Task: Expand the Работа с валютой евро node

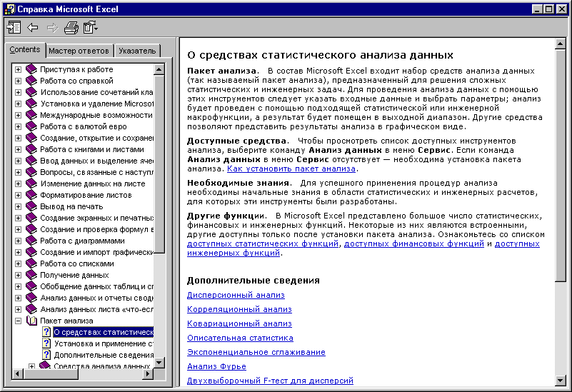Action: (18, 126)
